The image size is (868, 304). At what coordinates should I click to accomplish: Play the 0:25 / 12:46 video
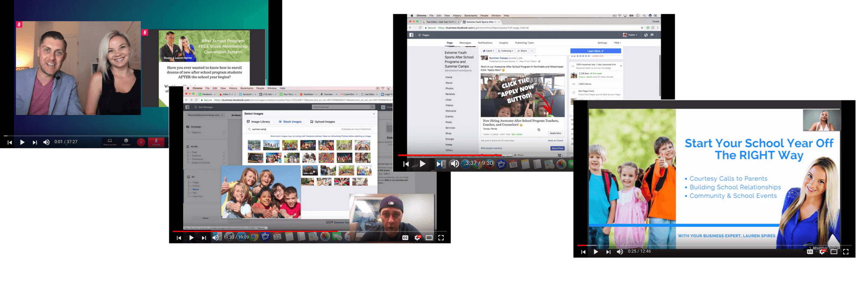[x=596, y=252]
